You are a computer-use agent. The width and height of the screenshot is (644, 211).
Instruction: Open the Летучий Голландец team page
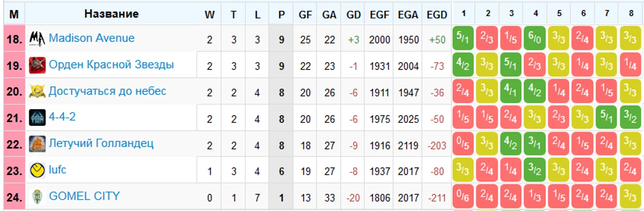101,144
